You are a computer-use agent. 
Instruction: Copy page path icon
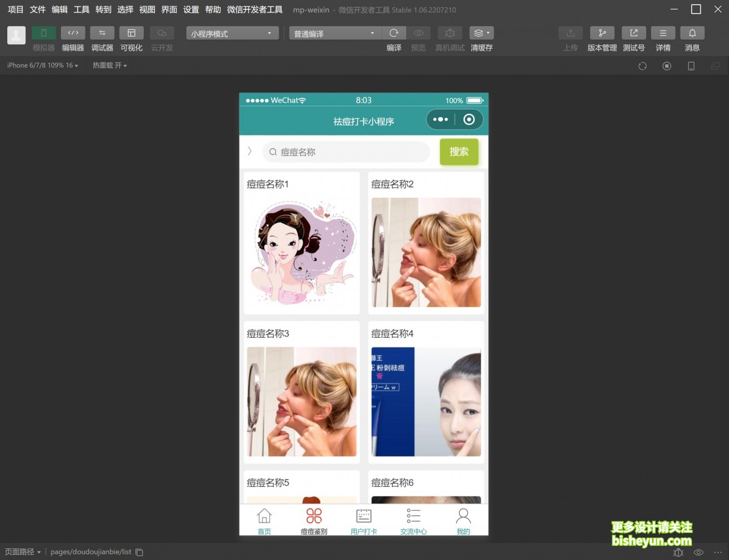point(139,552)
